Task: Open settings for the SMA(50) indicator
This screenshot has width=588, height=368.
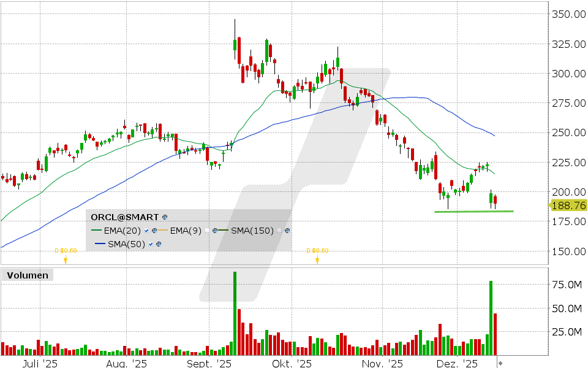Action: [x=159, y=243]
